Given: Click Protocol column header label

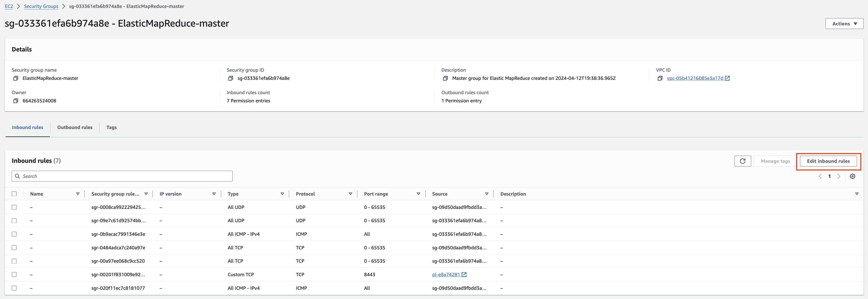Looking at the screenshot, I should [x=305, y=194].
